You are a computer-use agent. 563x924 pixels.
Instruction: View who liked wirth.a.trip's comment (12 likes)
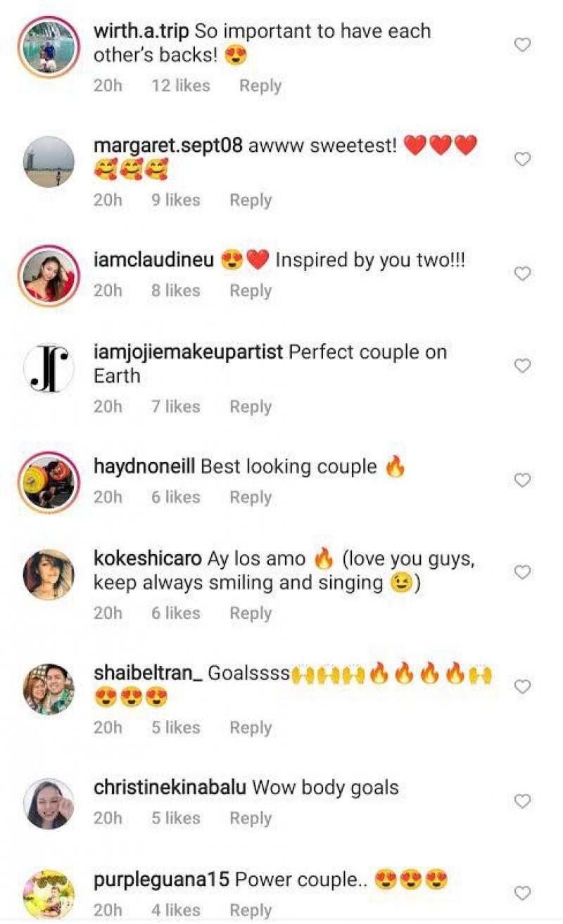(180, 86)
